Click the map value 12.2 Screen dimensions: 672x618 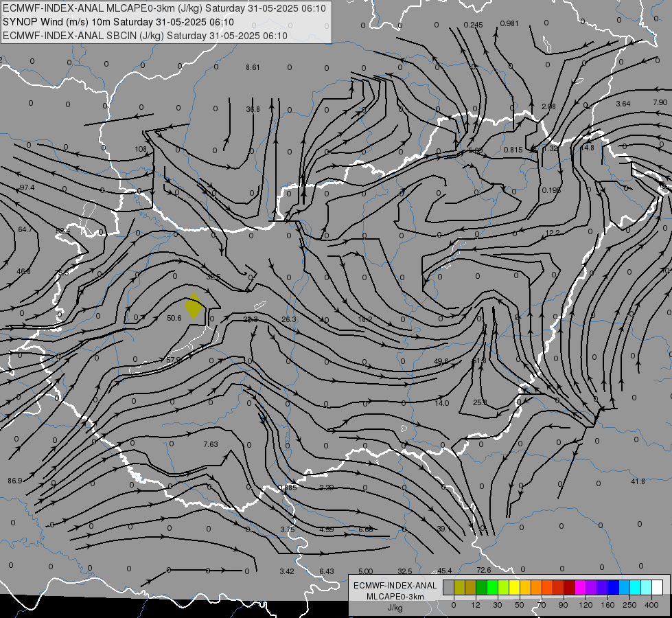553,233
